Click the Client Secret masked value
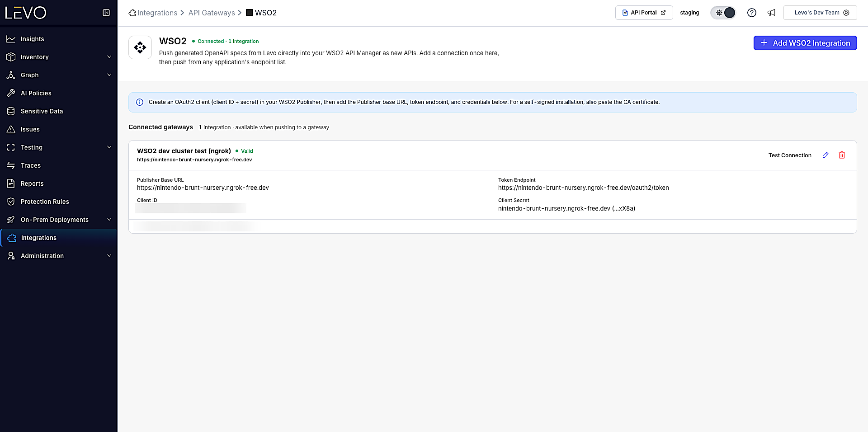This screenshot has width=868, height=432. (x=566, y=209)
